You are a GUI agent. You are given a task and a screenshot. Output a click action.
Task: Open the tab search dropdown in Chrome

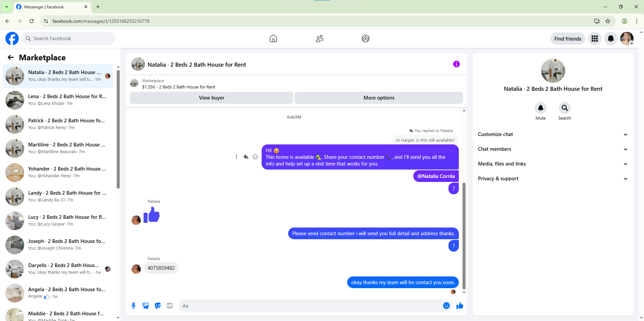[x=6, y=7]
